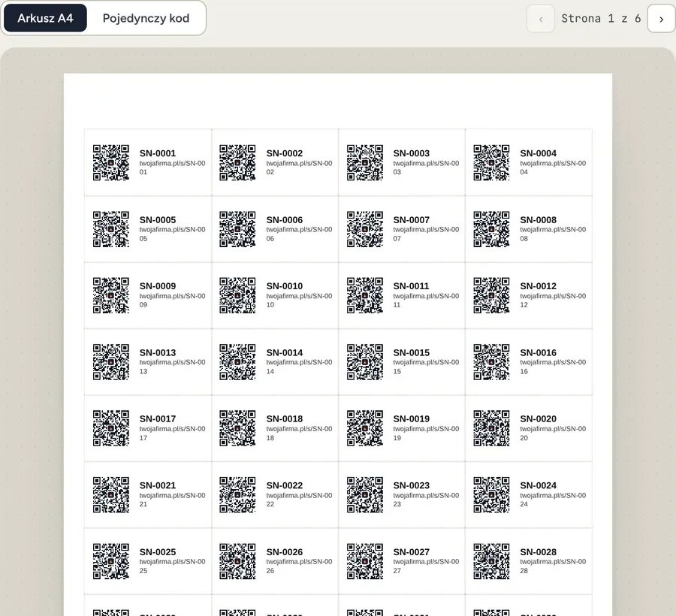Select the URL text under SN-0010

(299, 300)
